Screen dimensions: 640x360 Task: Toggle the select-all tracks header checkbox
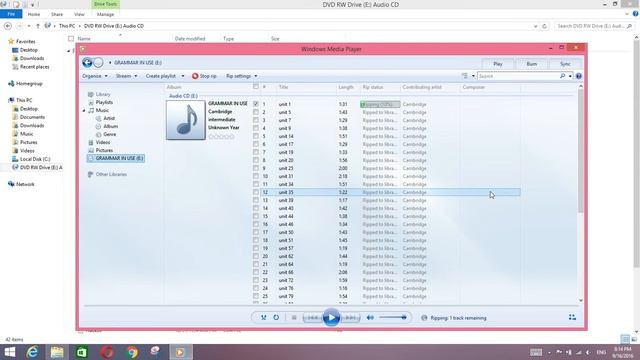pyautogui.click(x=256, y=87)
